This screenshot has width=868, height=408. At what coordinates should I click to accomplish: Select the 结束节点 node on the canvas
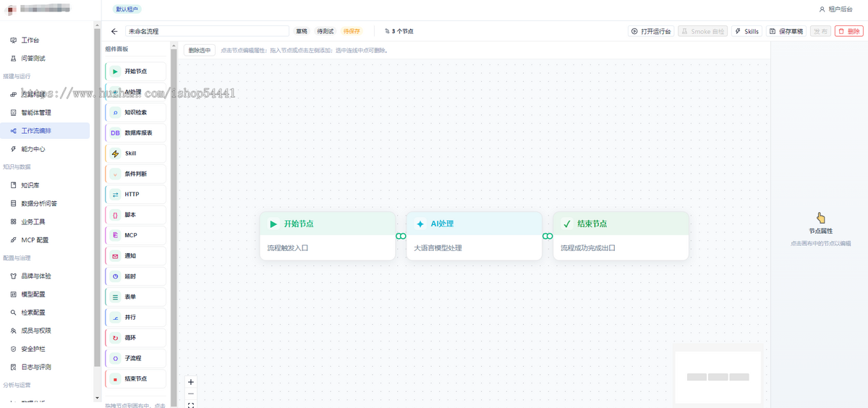(x=621, y=236)
